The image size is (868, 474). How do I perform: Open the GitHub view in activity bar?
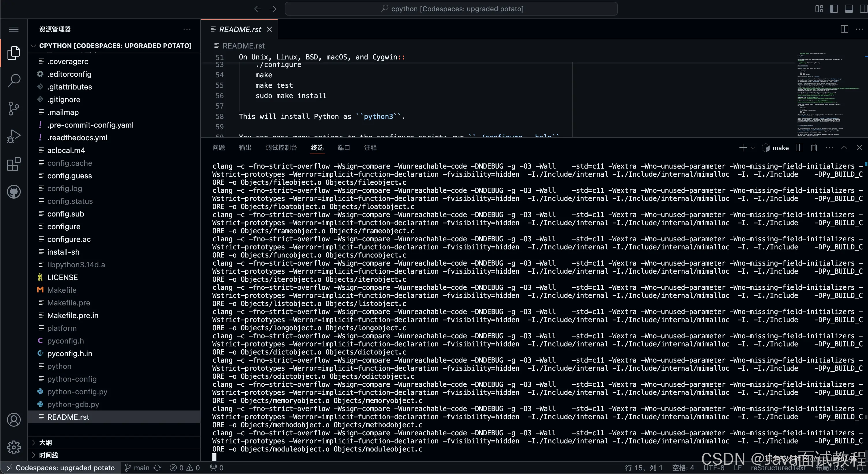tap(14, 192)
